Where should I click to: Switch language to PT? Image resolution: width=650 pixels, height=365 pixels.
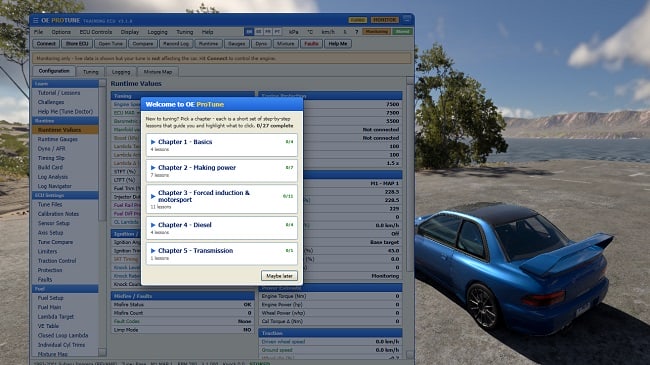tap(277, 32)
